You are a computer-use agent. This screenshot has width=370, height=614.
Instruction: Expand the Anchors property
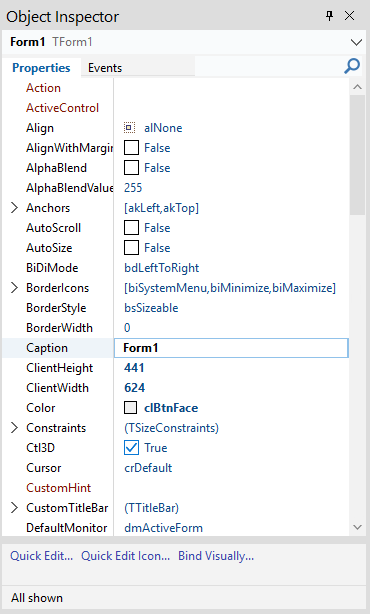coord(14,208)
